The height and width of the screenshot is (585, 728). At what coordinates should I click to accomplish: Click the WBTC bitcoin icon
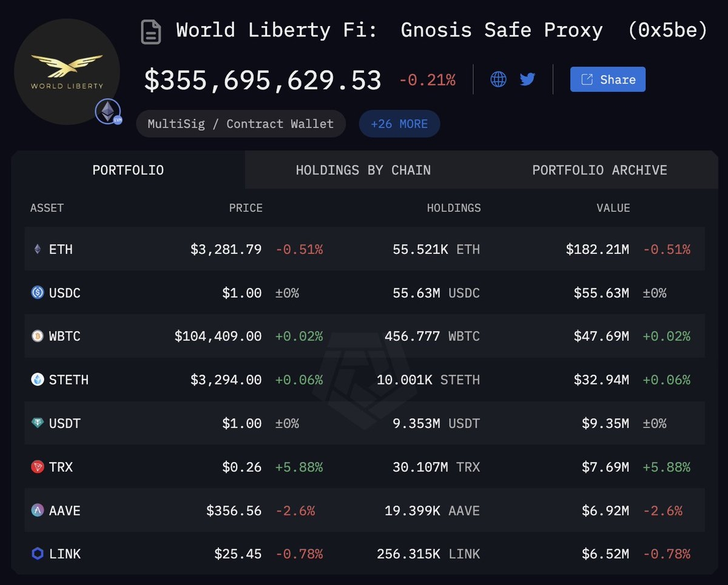point(38,336)
